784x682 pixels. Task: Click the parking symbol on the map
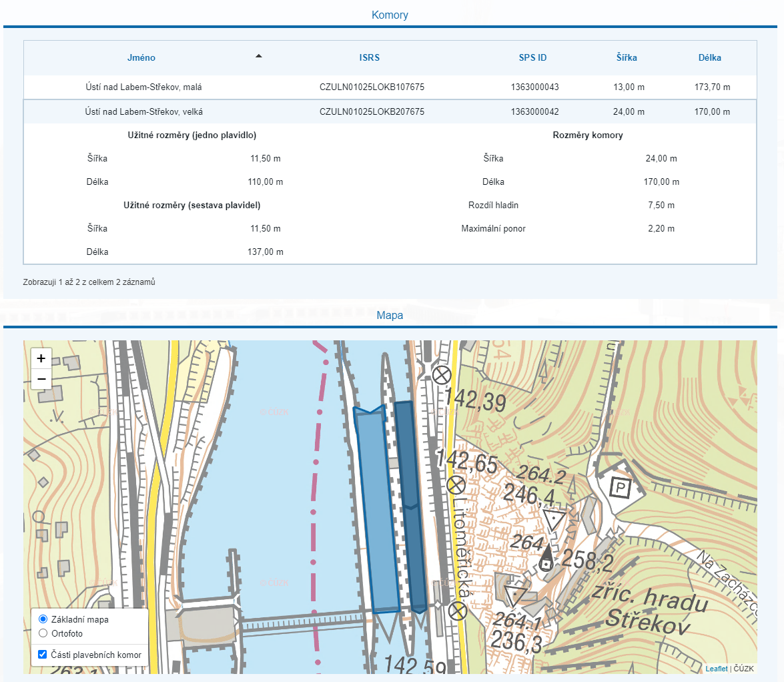621,487
